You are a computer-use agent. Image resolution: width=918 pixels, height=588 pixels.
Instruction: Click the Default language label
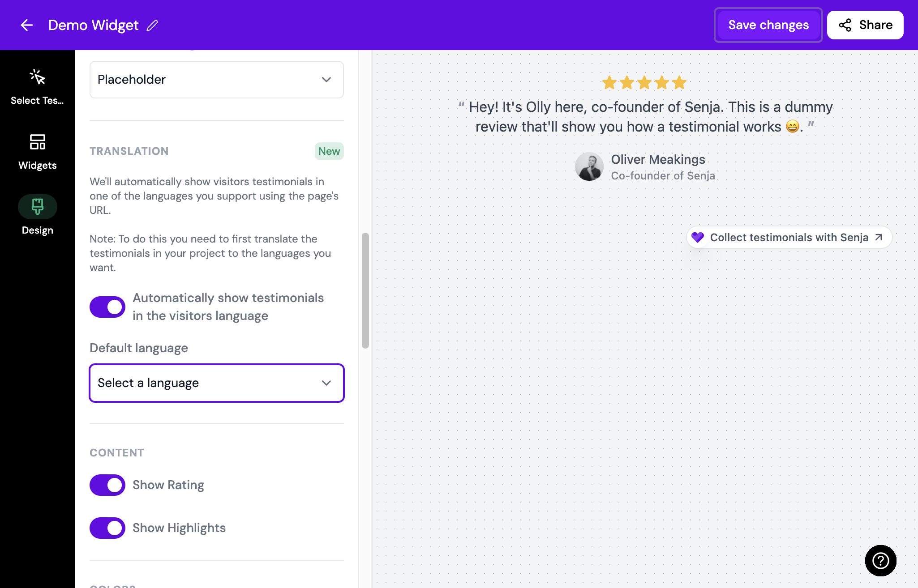click(139, 348)
